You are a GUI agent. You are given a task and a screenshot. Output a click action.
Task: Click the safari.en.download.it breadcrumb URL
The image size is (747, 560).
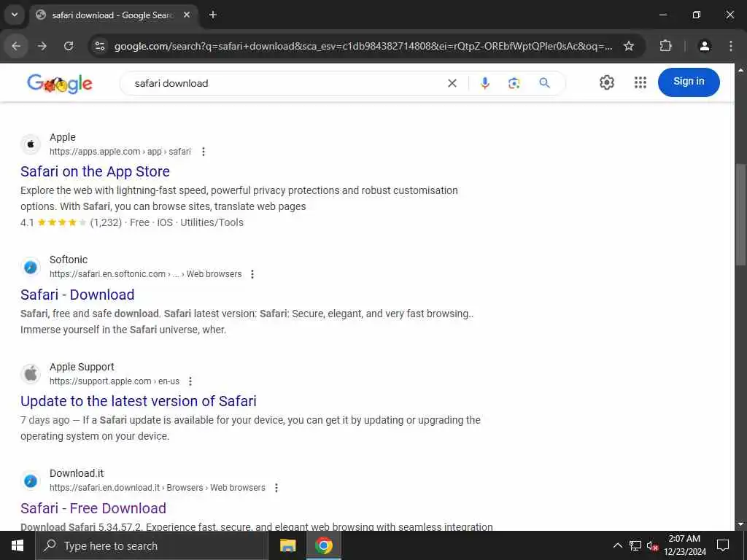(158, 488)
